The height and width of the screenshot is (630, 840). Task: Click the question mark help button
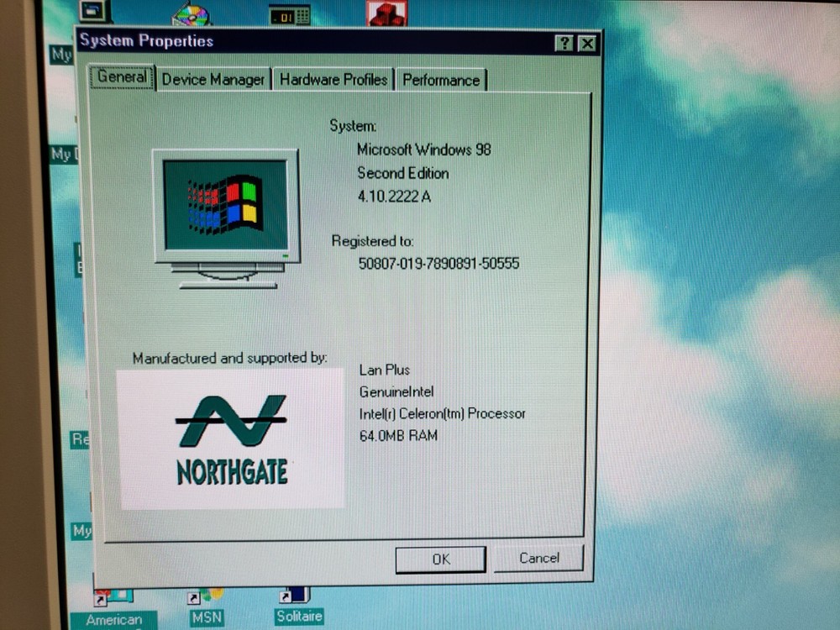(x=564, y=43)
